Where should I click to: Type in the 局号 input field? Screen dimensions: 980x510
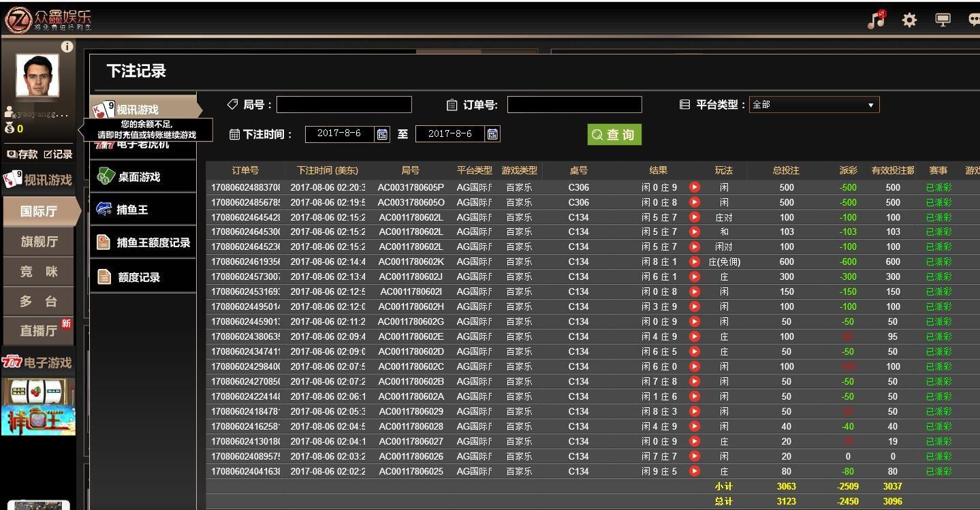click(x=344, y=105)
